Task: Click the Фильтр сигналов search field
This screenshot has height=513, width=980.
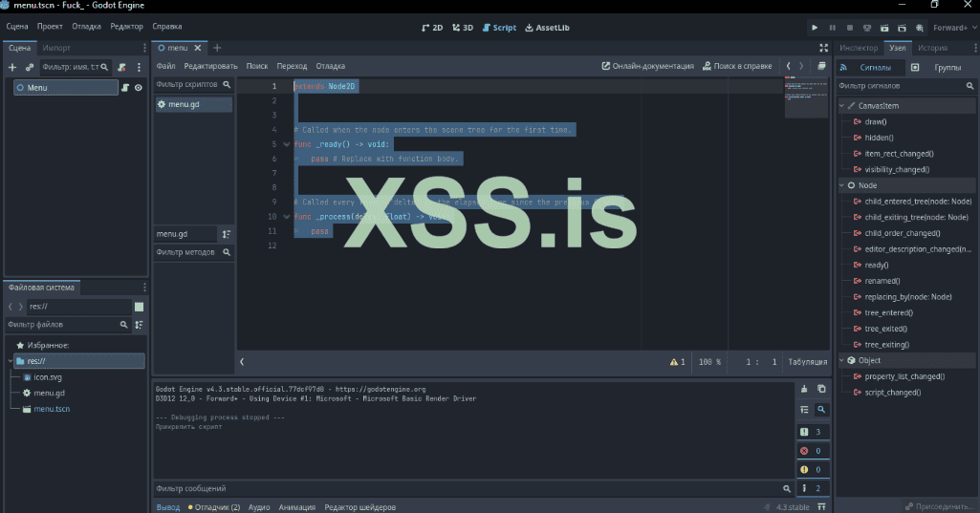Action: pos(896,86)
